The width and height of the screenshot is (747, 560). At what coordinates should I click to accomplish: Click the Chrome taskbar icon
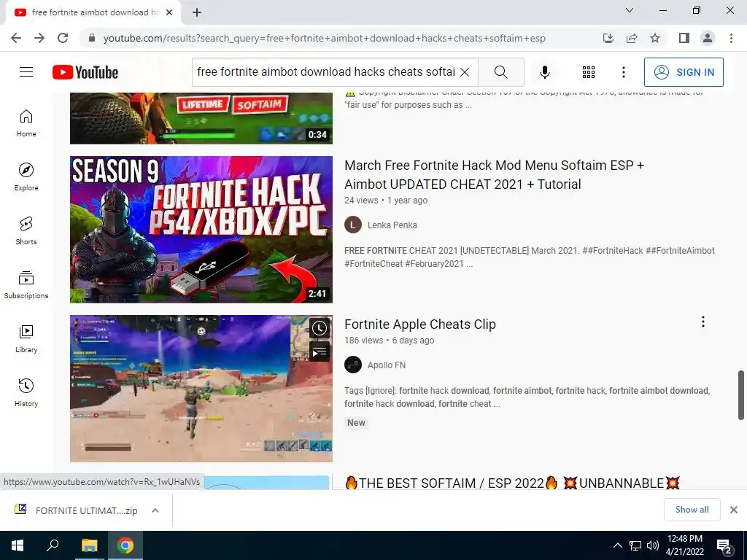[125, 545]
